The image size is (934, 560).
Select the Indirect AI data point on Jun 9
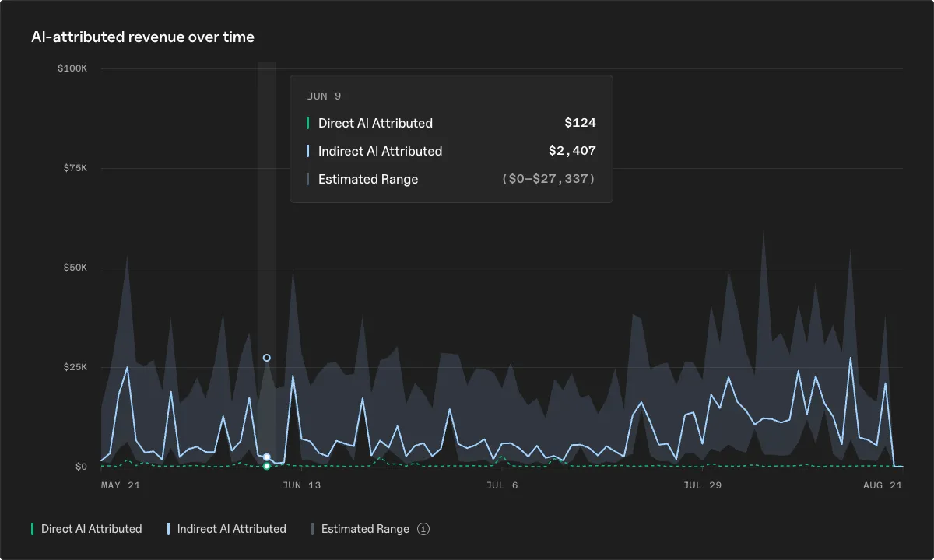267,457
